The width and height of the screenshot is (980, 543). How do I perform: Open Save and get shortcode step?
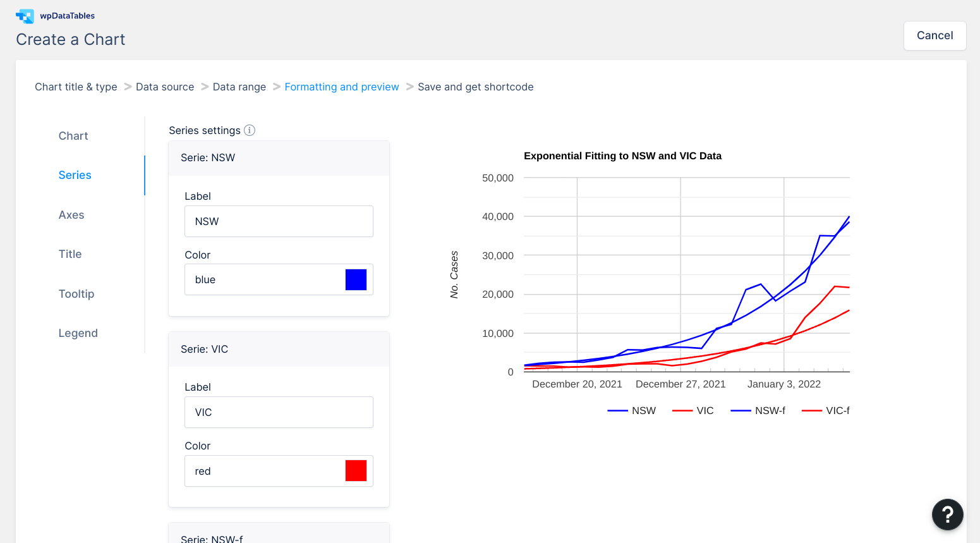pyautogui.click(x=475, y=87)
